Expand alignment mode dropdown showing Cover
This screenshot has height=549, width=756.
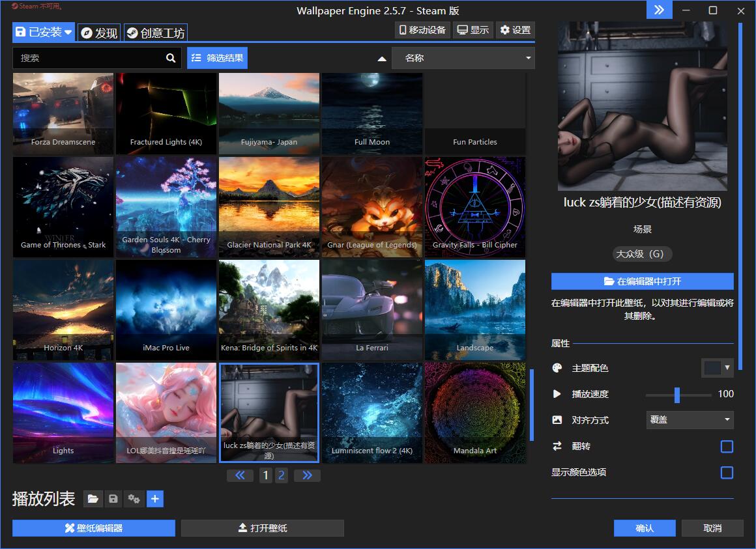(690, 420)
